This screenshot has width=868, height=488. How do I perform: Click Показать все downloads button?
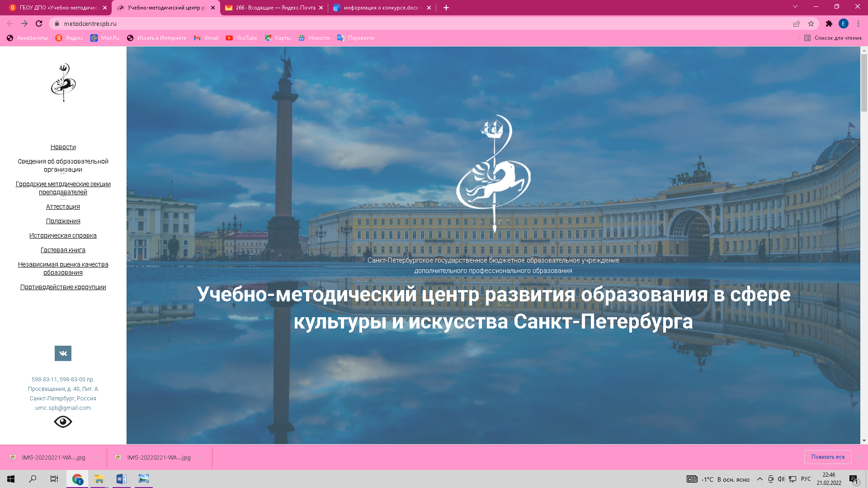coord(828,457)
